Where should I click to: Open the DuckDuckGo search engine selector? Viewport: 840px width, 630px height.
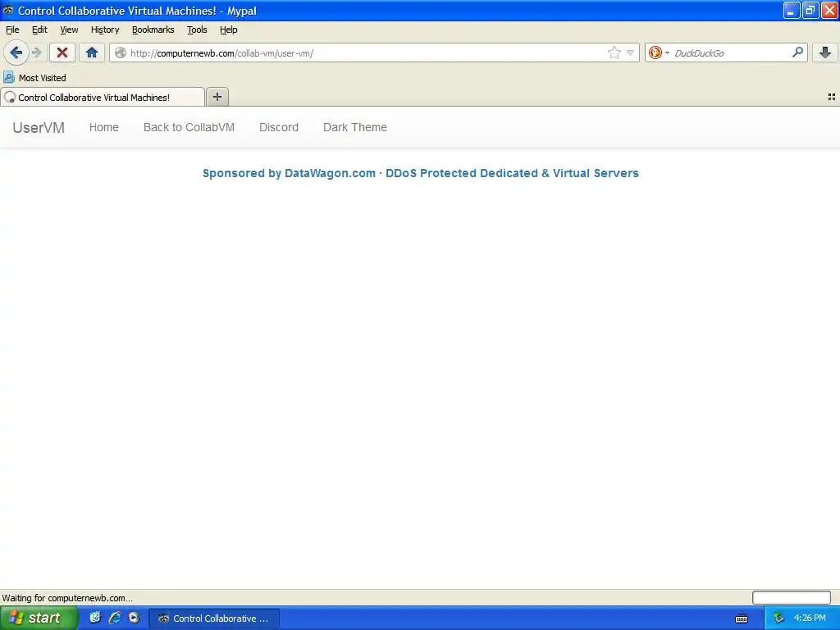point(659,52)
